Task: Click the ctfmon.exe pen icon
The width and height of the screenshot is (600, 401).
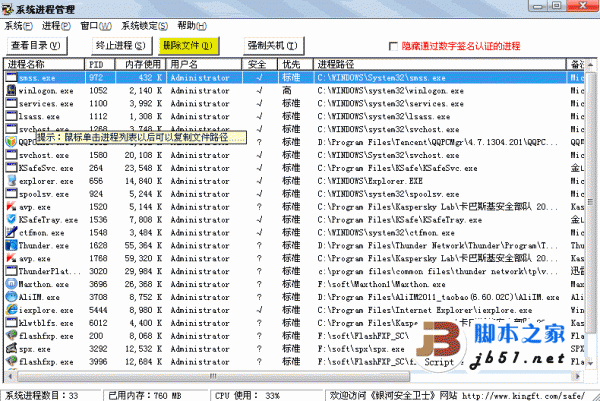Action: click(11, 232)
